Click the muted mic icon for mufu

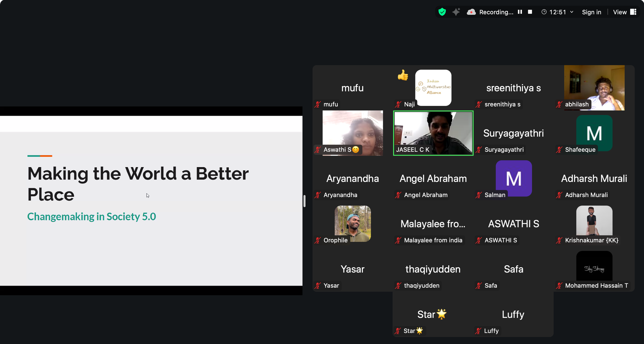[x=318, y=104]
